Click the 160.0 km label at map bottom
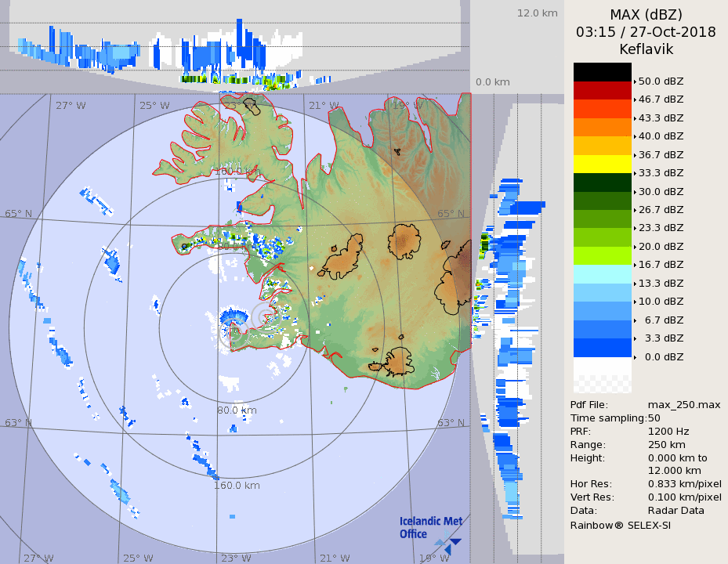The width and height of the screenshot is (728, 564). pos(237,486)
